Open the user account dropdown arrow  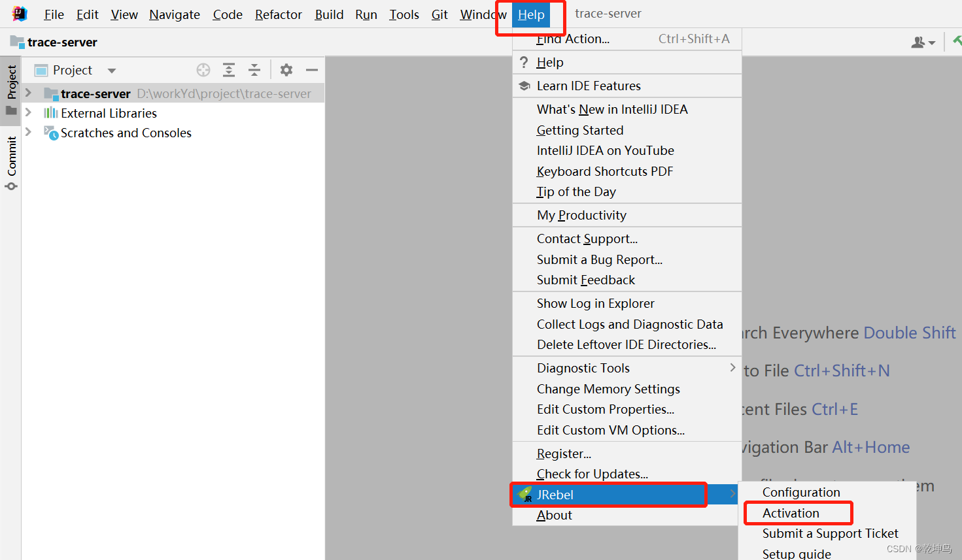tap(932, 43)
